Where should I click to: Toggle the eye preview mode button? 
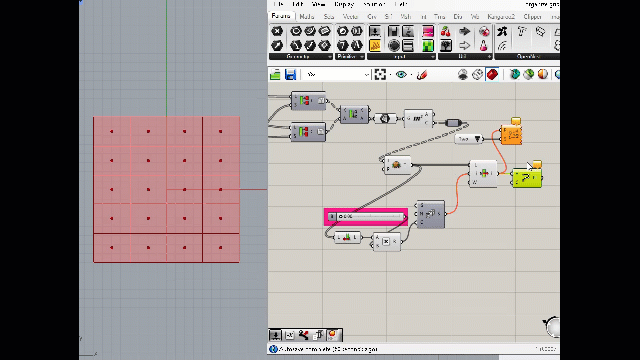point(401,75)
